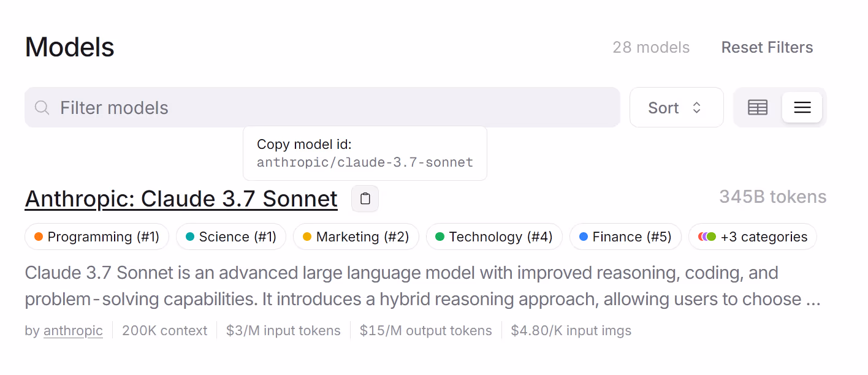Switch to list view layout
This screenshot has width=868, height=375.
coord(802,108)
